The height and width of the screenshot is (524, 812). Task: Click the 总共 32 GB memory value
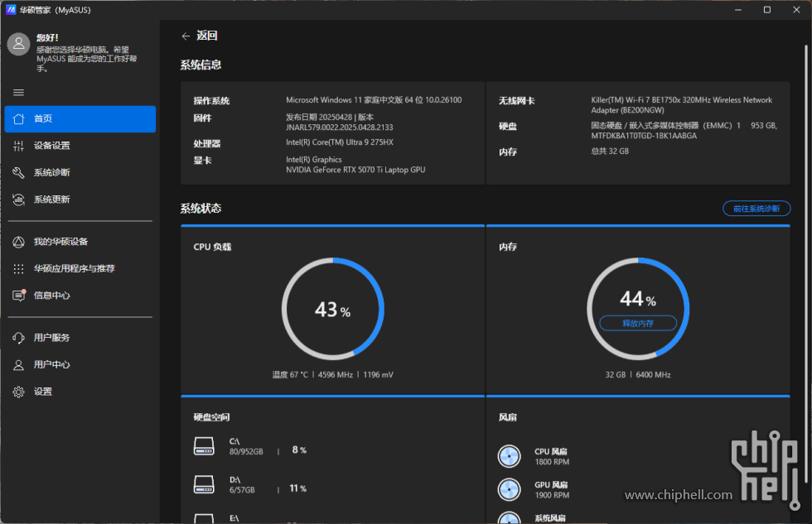pyautogui.click(x=610, y=151)
